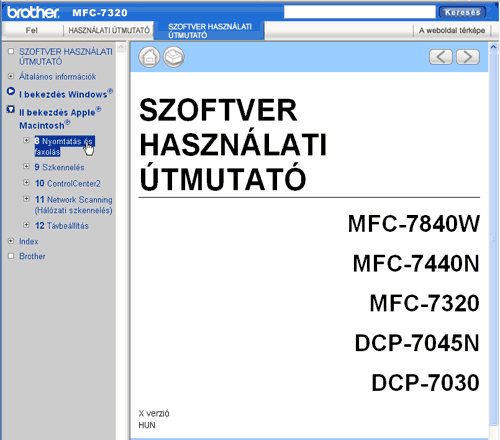
Task: Open A weboldal térképe link
Action: (x=452, y=30)
